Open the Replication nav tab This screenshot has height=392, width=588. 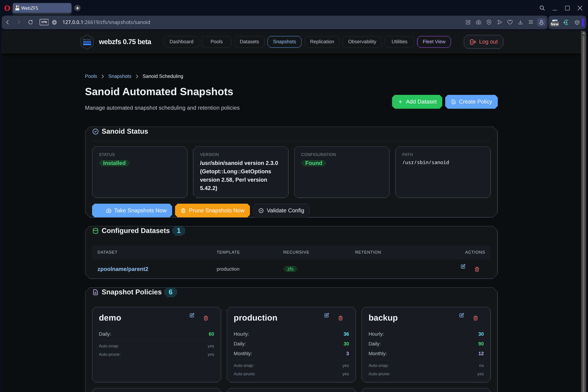pyautogui.click(x=322, y=42)
